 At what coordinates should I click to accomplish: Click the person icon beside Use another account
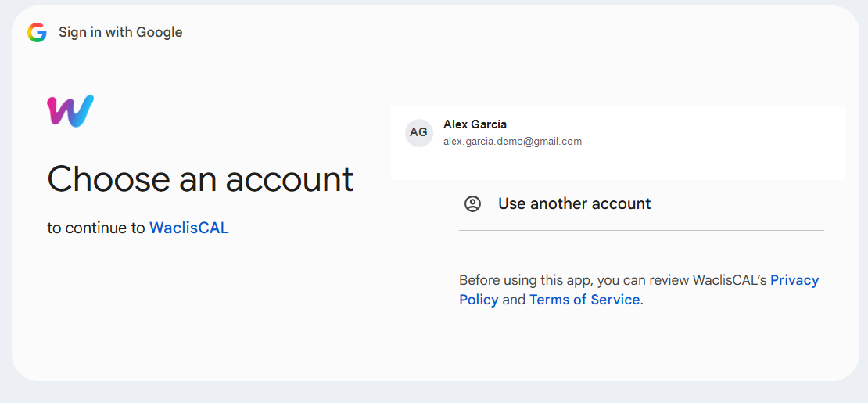[x=473, y=204]
